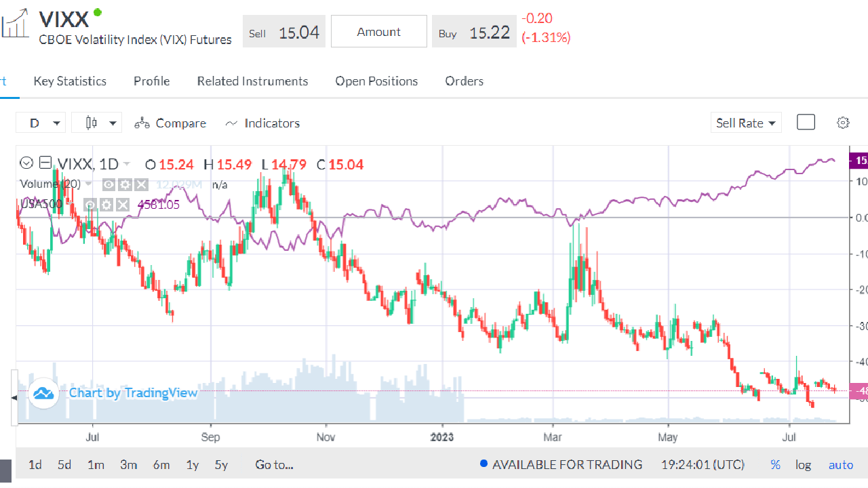The image size is (868, 488).
Task: Open Volume indicator settings gear
Action: click(x=125, y=184)
